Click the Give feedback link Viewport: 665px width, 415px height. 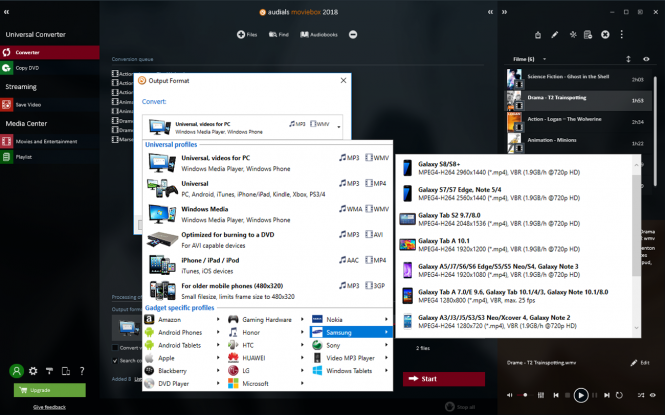[50, 407]
